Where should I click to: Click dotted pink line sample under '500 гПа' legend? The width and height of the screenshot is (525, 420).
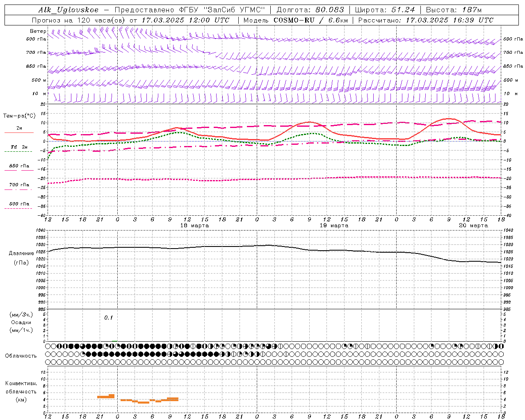(x=18, y=209)
